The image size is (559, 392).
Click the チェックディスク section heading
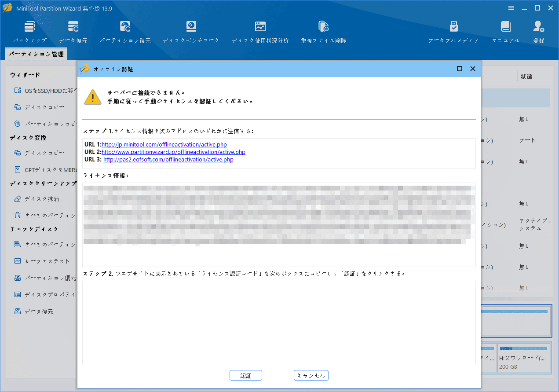pyautogui.click(x=34, y=229)
